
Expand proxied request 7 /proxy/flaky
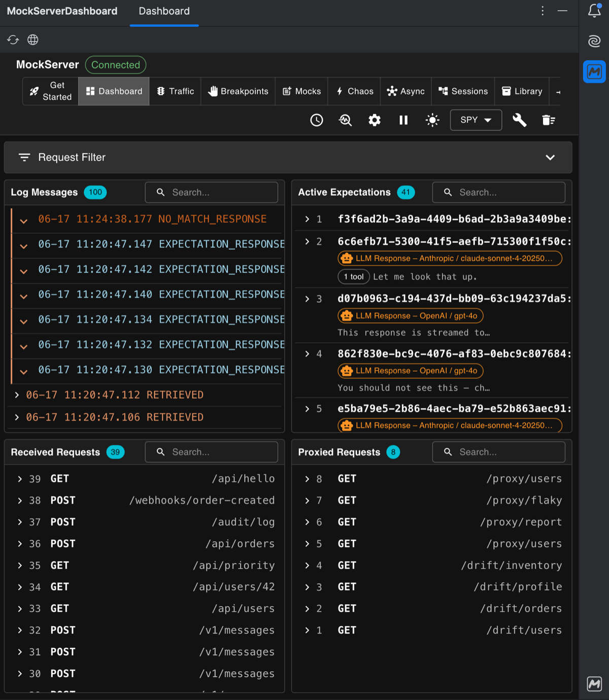[x=307, y=501]
